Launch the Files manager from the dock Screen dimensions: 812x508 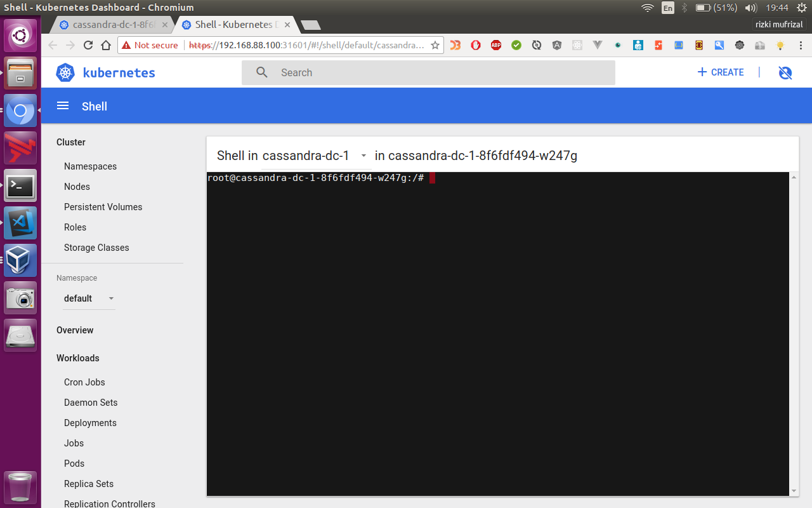point(20,73)
